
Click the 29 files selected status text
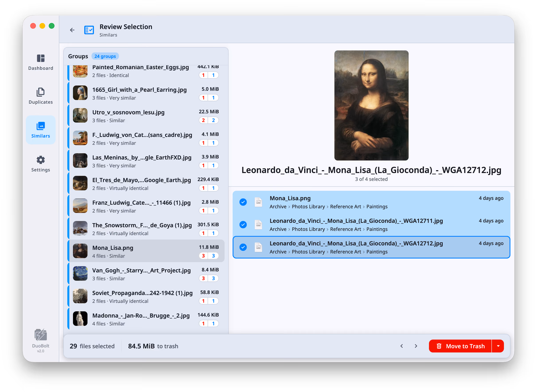point(92,346)
